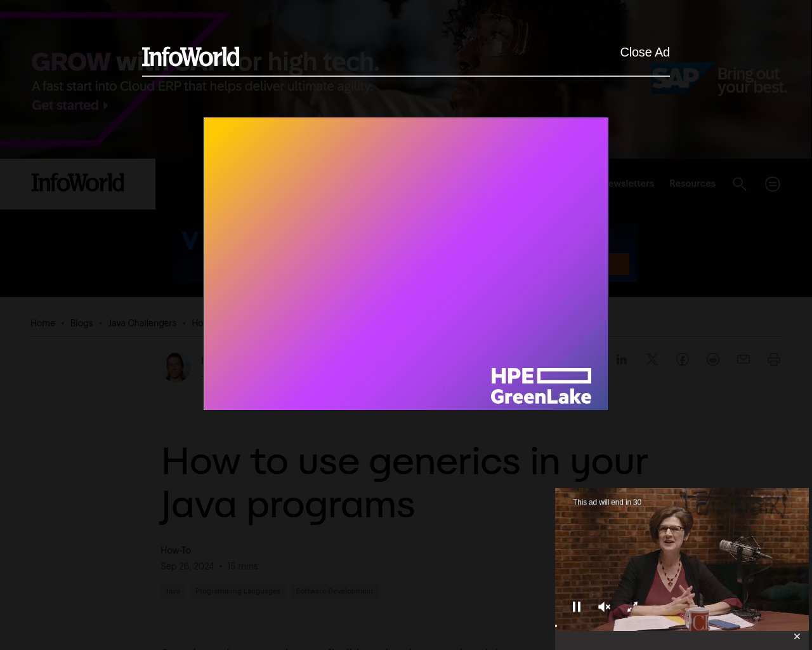Pause the video ad
This screenshot has height=650, width=812.
point(577,607)
